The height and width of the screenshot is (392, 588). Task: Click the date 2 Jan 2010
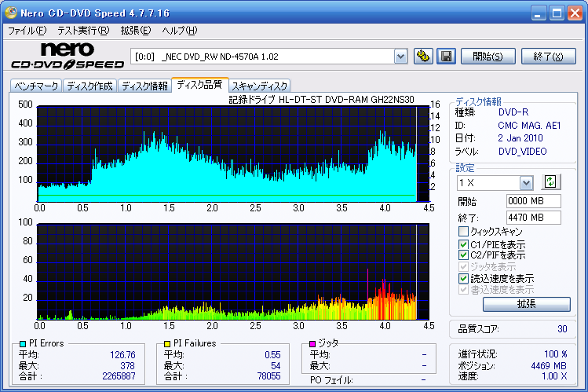click(520, 138)
